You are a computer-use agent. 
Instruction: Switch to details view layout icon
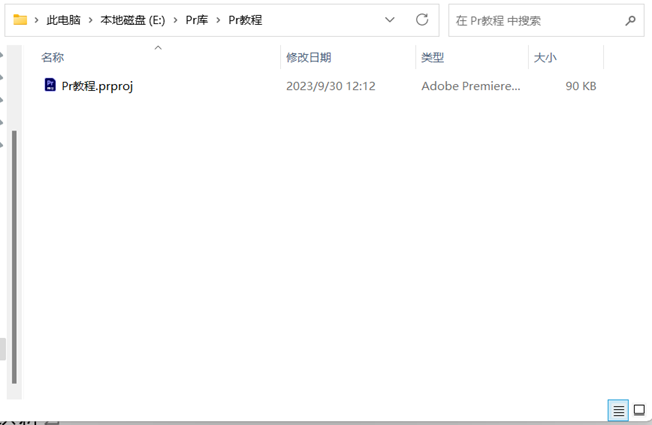[x=618, y=411]
